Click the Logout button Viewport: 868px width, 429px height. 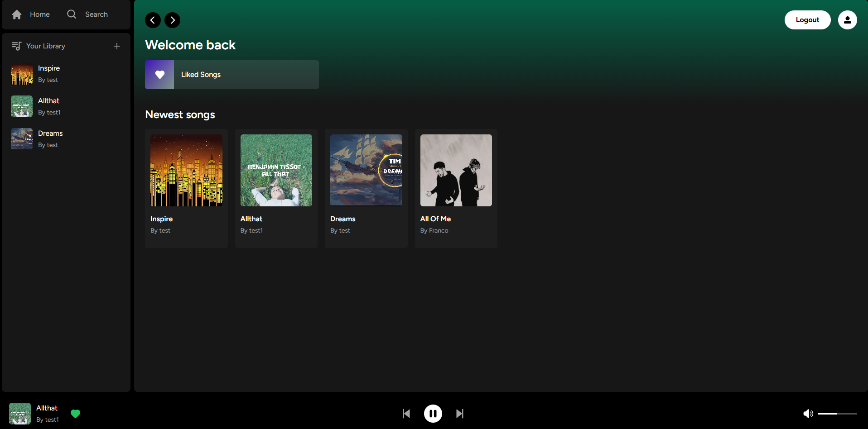[x=807, y=20]
